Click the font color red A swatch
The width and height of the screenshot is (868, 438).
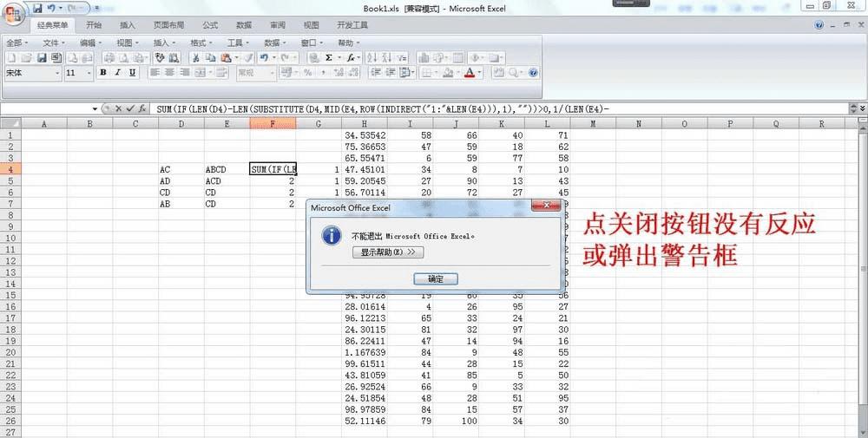(470, 73)
